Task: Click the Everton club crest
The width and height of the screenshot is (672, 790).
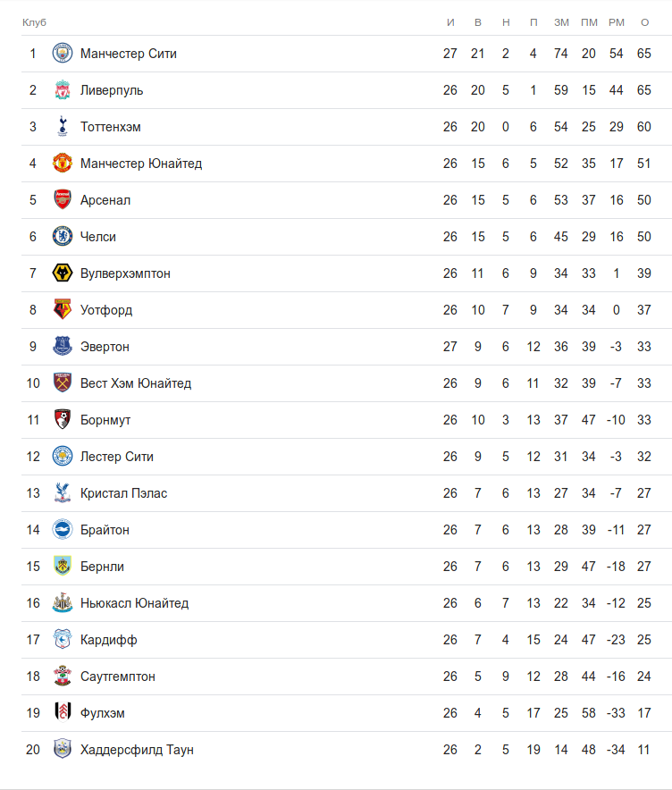Action: click(x=62, y=347)
